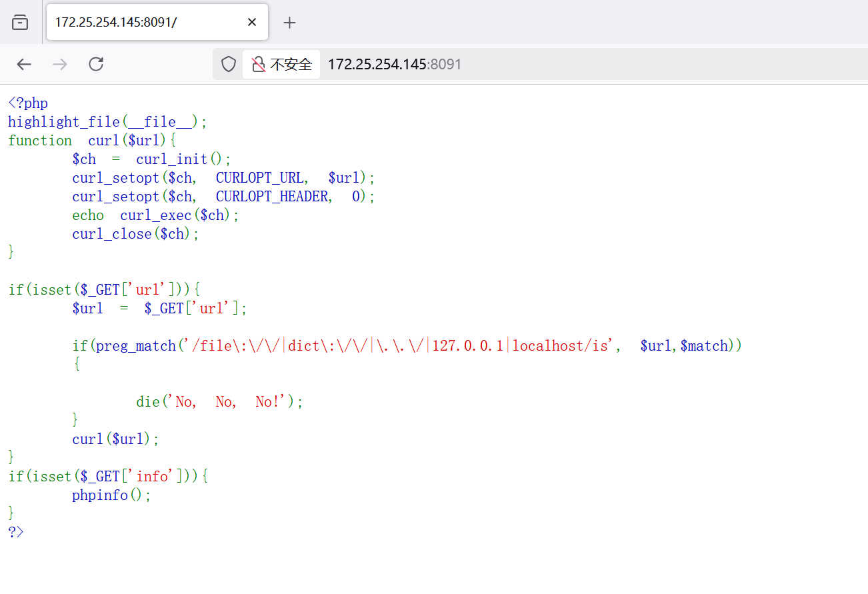The image size is (868, 594).
Task: Click the CURLOPT_HEADER constant
Action: point(271,197)
